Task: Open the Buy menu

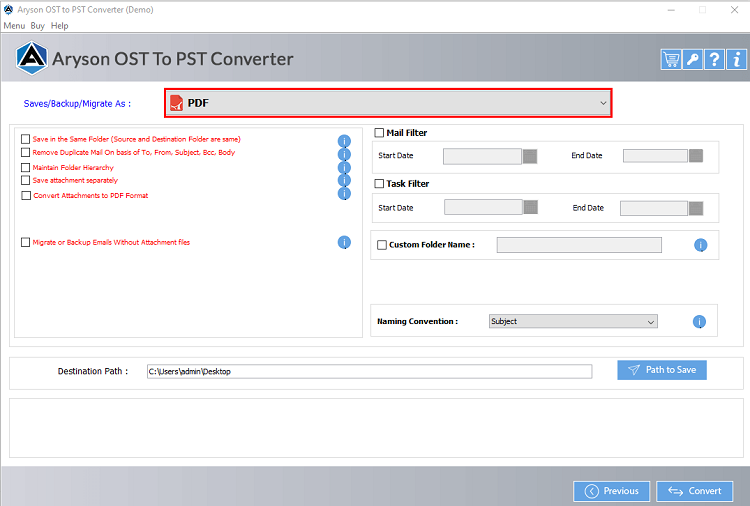Action: (x=37, y=26)
